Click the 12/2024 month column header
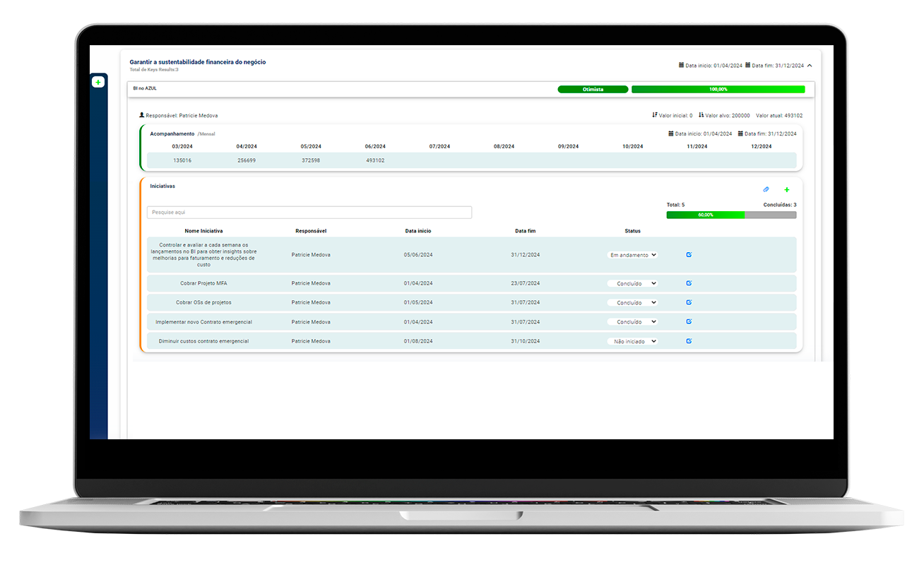 762,146
